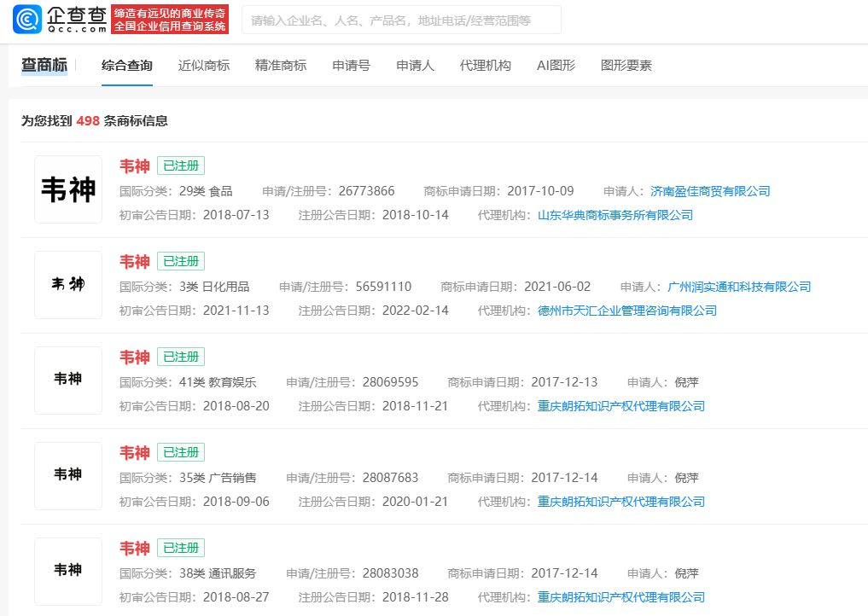Click 注册公告日期 value 2022-02-14
Screen dimensions: 868x616
(x=415, y=311)
